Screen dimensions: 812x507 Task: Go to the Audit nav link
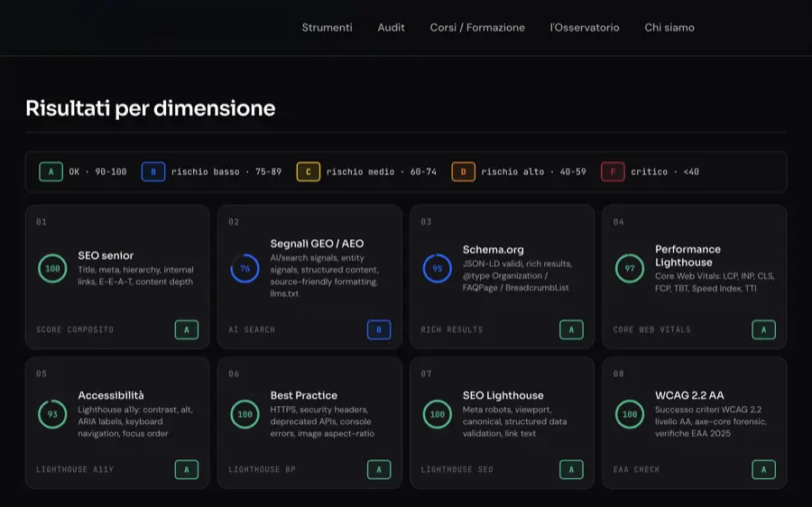[x=391, y=27]
